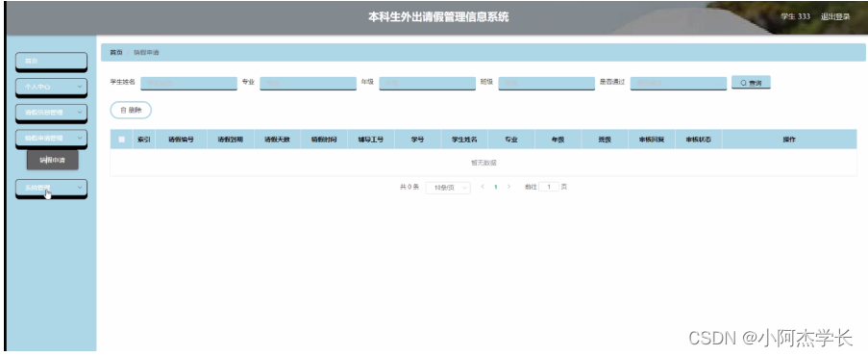This screenshot has height=356, width=868.
Task: Click the 请假天数 column header
Action: point(278,140)
